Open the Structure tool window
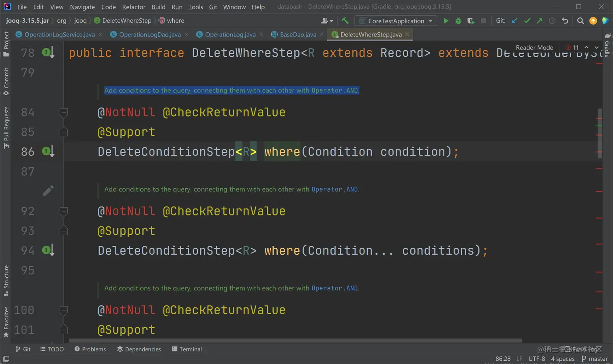The image size is (613, 364). (6, 280)
